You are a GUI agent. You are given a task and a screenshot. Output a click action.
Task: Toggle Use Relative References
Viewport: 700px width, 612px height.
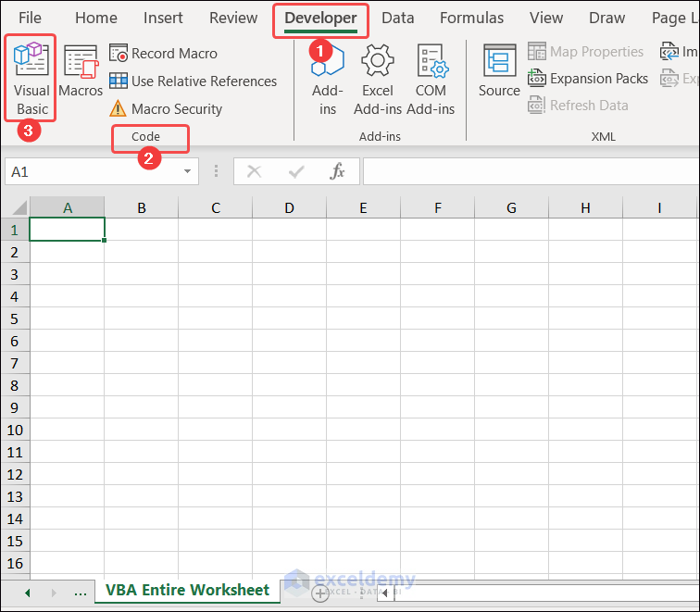[193, 81]
